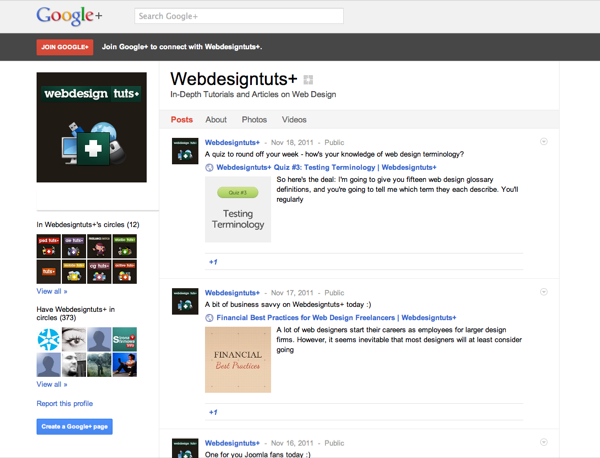The width and height of the screenshot is (600, 458).
Task: Open the third circle icon in top row
Action: pyautogui.click(x=99, y=246)
